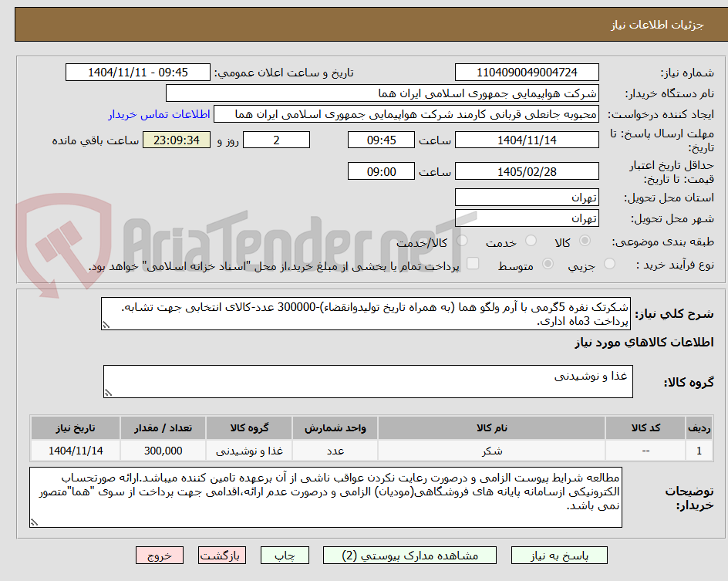
Task: Click the شکر item name cell
Action: [492, 451]
